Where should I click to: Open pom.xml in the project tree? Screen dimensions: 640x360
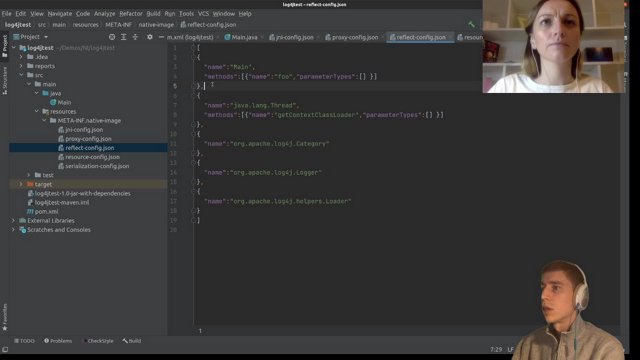tap(46, 211)
